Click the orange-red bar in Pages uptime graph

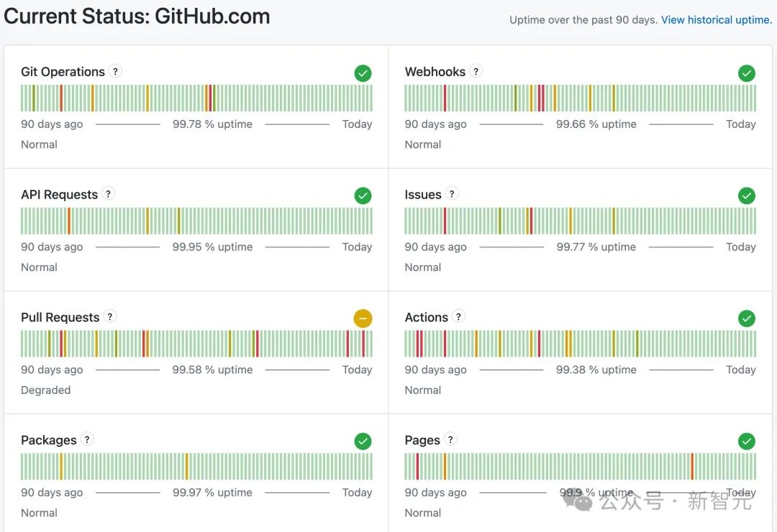coord(692,467)
